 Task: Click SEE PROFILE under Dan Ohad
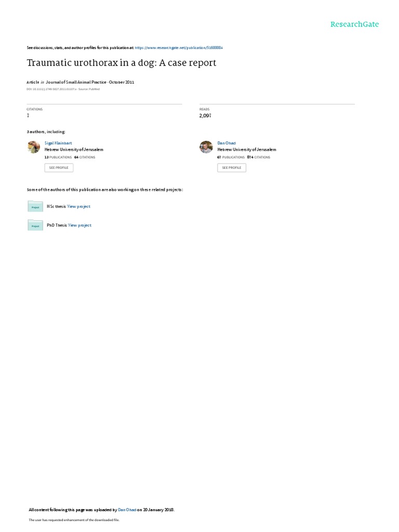232,168
